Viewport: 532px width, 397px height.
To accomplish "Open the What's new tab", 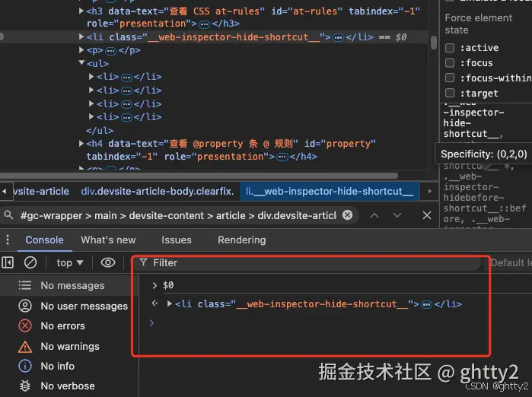I will click(108, 240).
